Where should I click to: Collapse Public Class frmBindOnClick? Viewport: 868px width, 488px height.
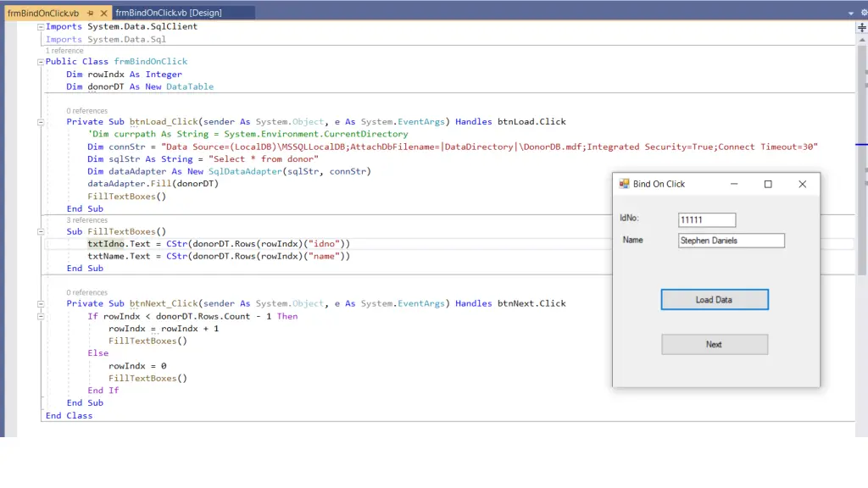click(x=41, y=62)
